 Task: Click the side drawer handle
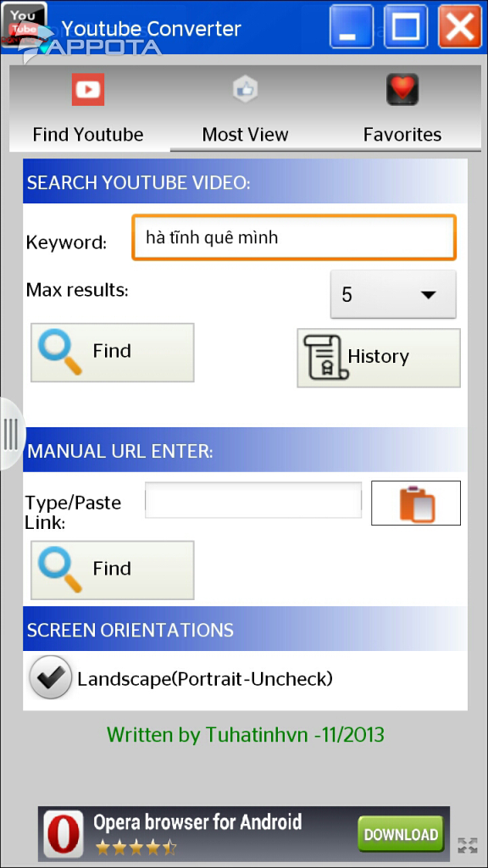click(x=11, y=434)
